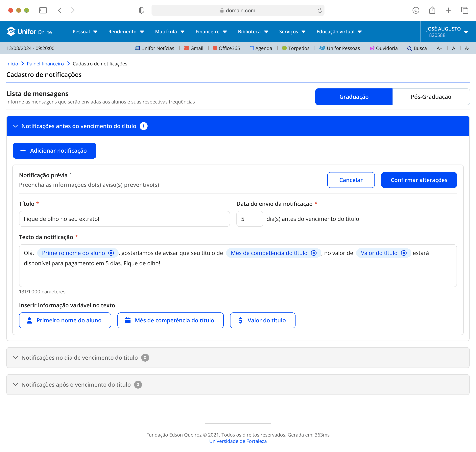The width and height of the screenshot is (476, 452).
Task: Open the JOSÉ AUGUSTO user dropdown
Action: (x=466, y=32)
